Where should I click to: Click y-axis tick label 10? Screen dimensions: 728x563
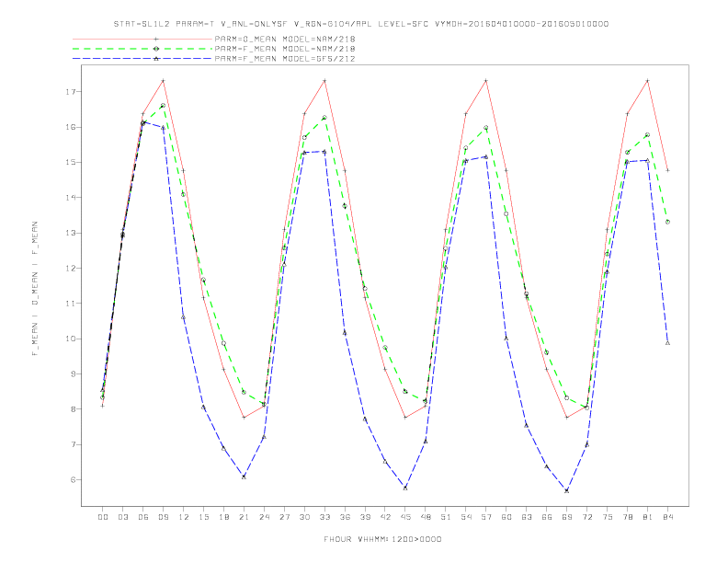click(x=70, y=339)
